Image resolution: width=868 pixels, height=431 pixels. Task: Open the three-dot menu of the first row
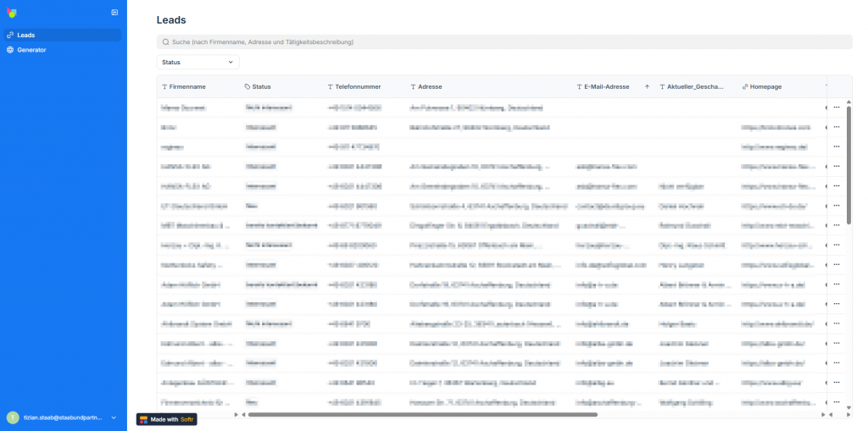click(836, 108)
